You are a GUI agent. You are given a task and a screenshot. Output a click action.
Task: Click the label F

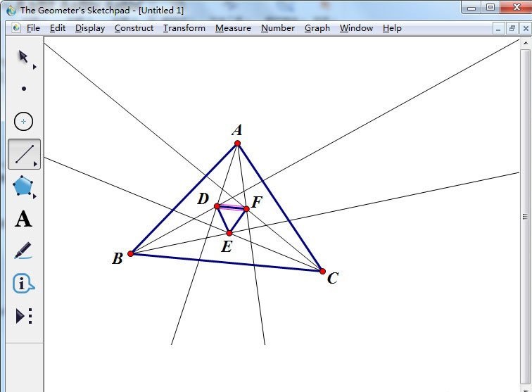(257, 202)
